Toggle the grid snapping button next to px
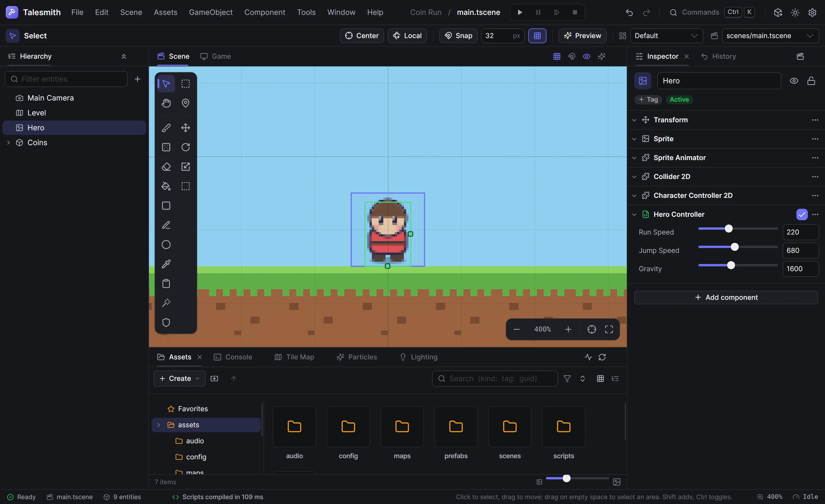Image resolution: width=825 pixels, height=504 pixels. point(537,36)
